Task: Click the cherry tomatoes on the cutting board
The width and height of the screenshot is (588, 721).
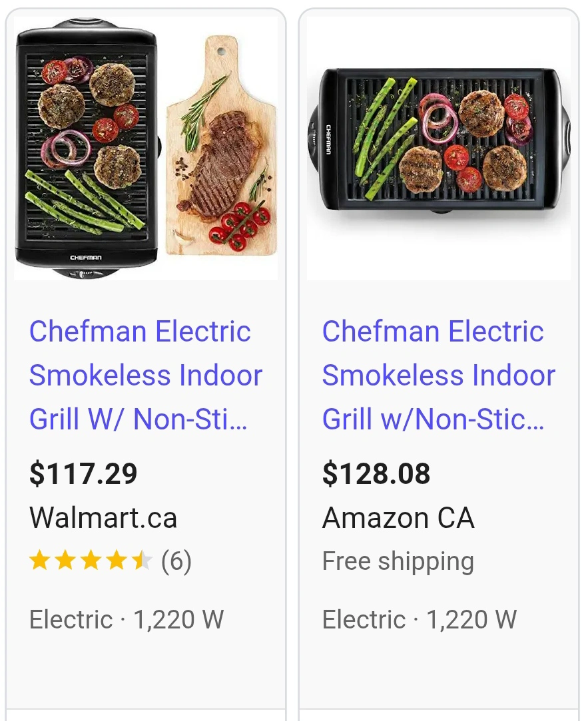Action: (x=240, y=226)
